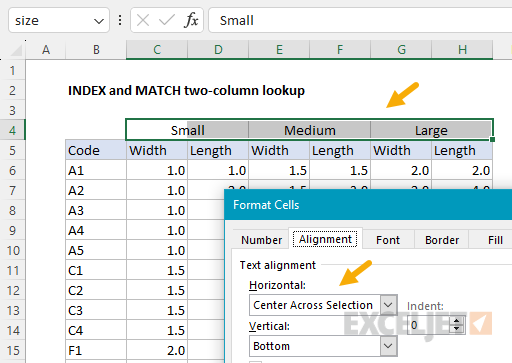The image size is (512, 363).
Task: Select row 6 header
Action: 13,170
